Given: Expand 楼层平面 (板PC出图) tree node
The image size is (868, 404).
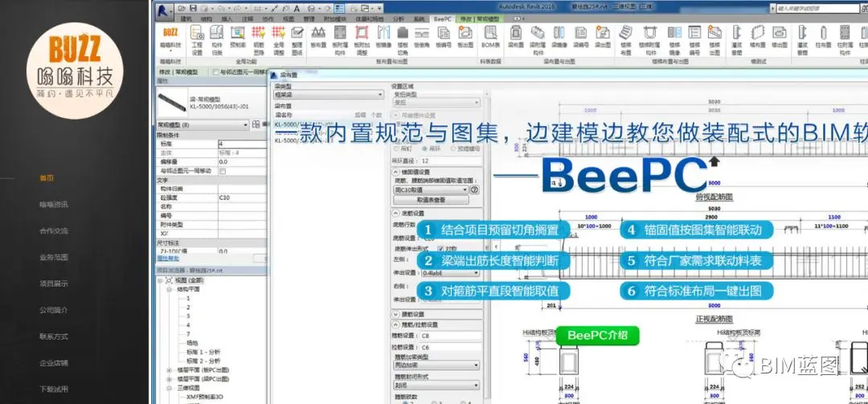Looking at the screenshot, I should click(169, 370).
